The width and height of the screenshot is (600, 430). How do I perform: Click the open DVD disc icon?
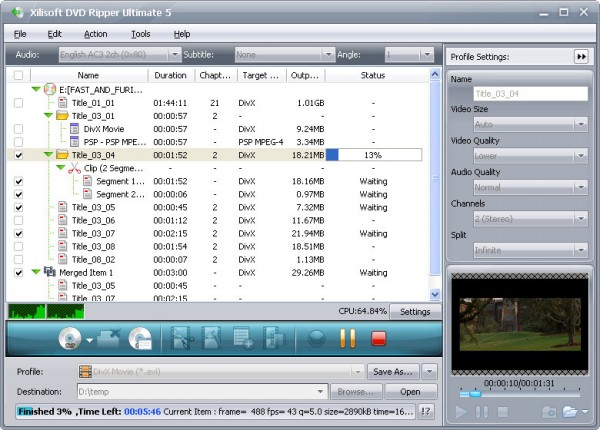tap(71, 339)
